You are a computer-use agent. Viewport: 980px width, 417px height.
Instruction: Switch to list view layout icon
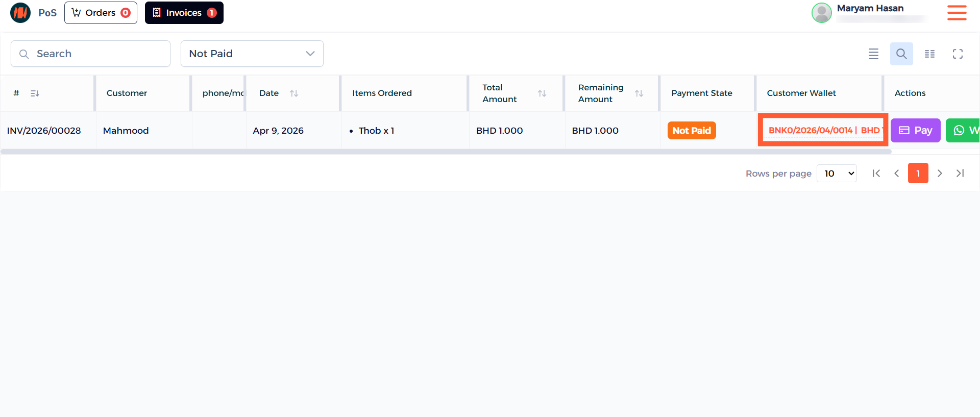click(x=873, y=54)
